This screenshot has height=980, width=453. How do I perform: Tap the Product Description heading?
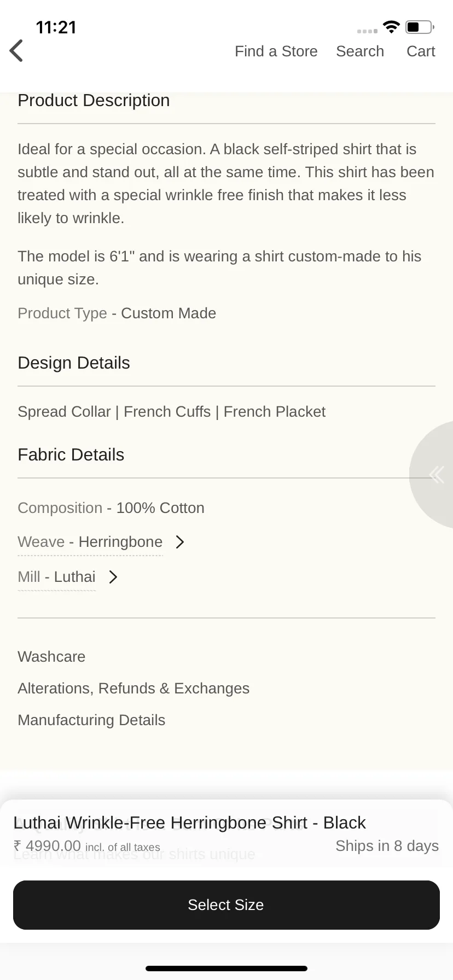click(x=94, y=101)
